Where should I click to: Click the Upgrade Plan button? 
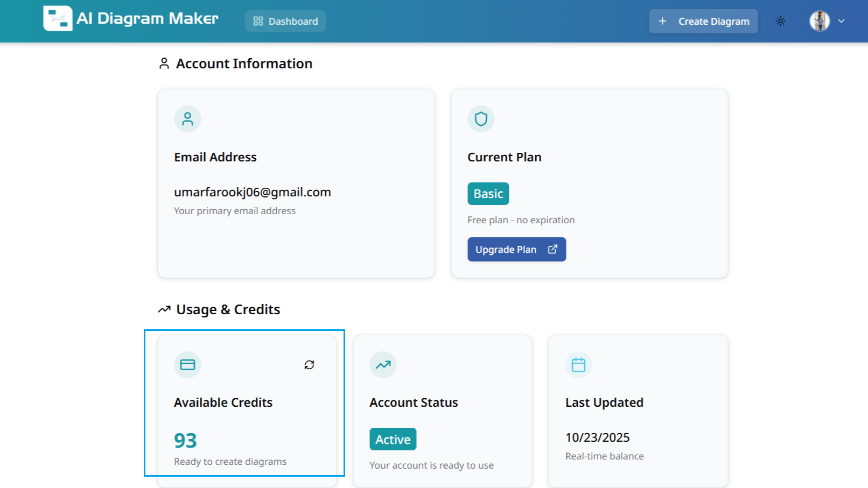(x=516, y=249)
